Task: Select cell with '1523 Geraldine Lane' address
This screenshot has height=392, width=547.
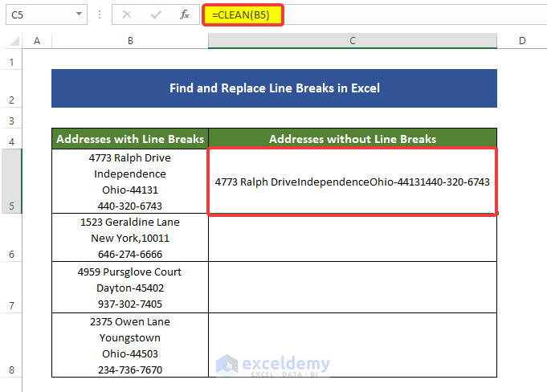Action: point(130,238)
